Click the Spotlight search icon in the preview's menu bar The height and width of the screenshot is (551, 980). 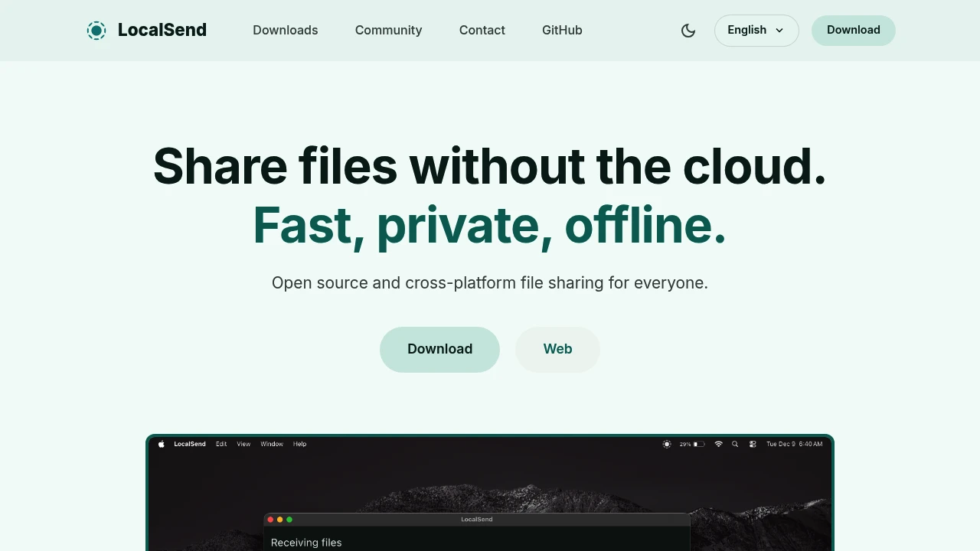coord(735,444)
